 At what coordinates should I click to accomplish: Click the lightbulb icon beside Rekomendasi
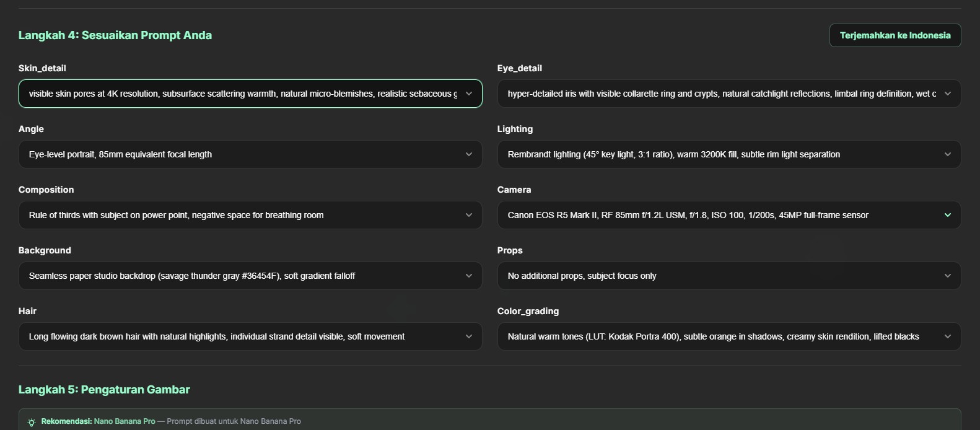(32, 422)
